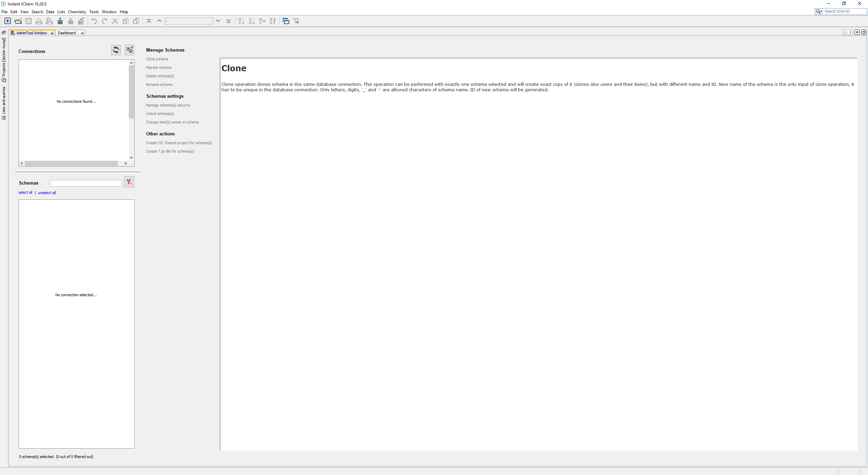
Task: Open the Print toolbar icon
Action: click(x=39, y=21)
